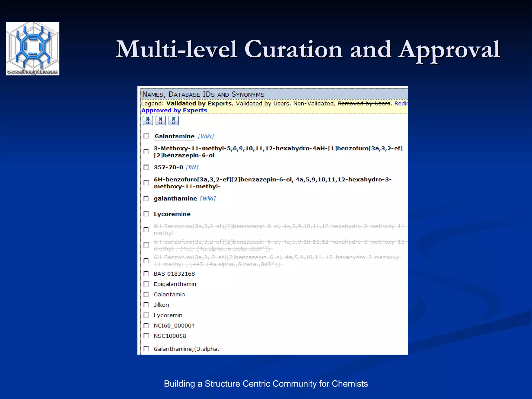532x399 pixels.
Task: Click the NSC100058 identifier text
Action: [170, 336]
